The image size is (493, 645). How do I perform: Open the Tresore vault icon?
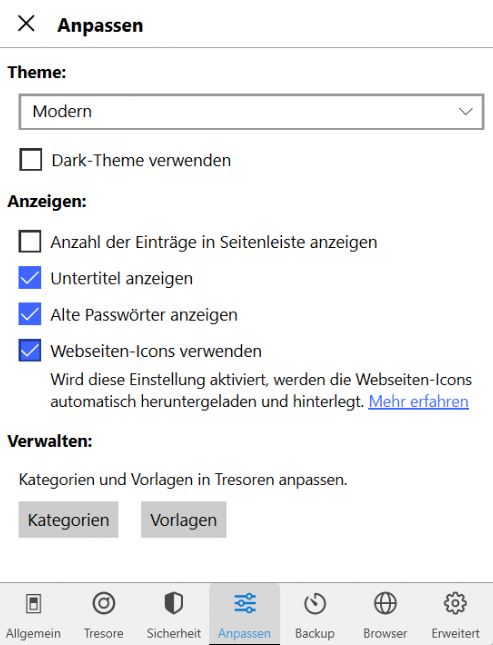(x=104, y=603)
